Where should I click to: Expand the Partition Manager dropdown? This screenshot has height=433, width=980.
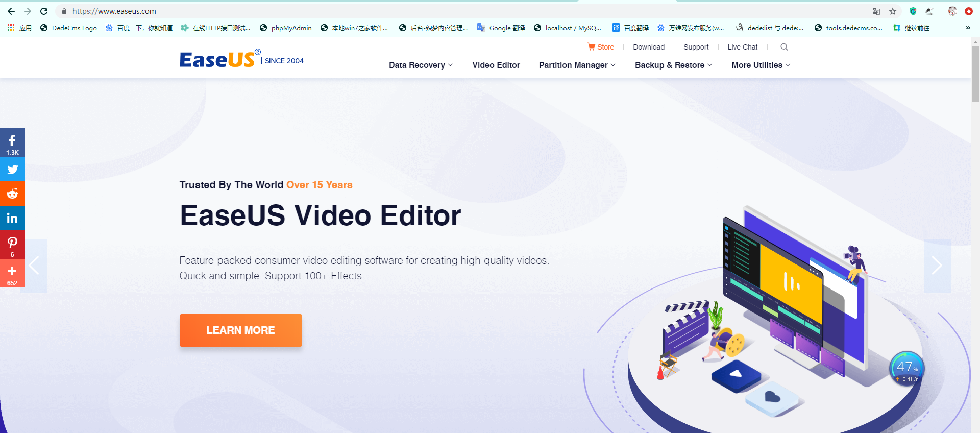[x=577, y=65]
